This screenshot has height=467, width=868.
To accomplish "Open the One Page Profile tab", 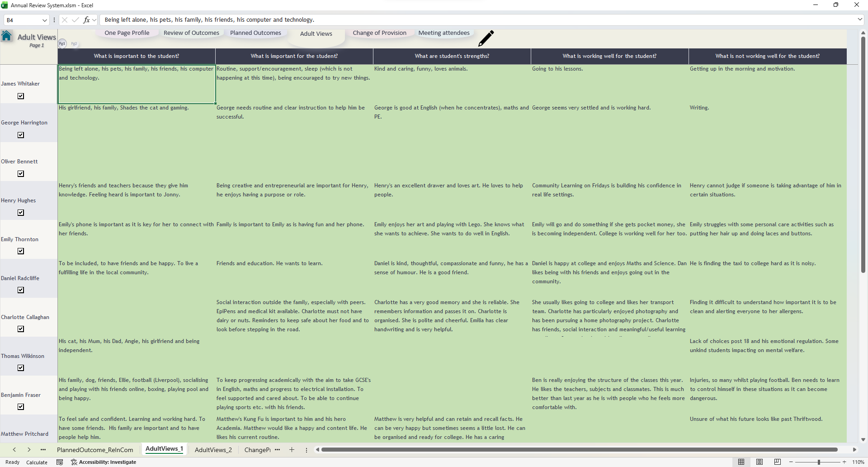I will coord(127,33).
